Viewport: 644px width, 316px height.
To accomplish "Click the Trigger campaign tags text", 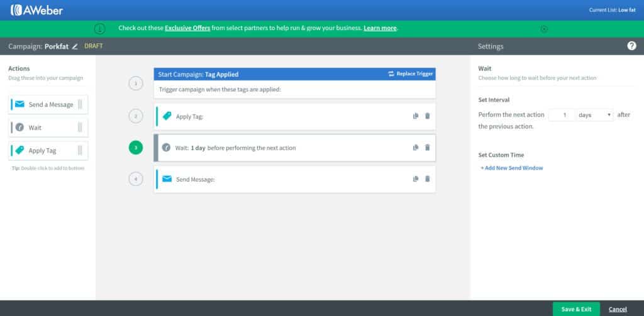I will coord(219,89).
